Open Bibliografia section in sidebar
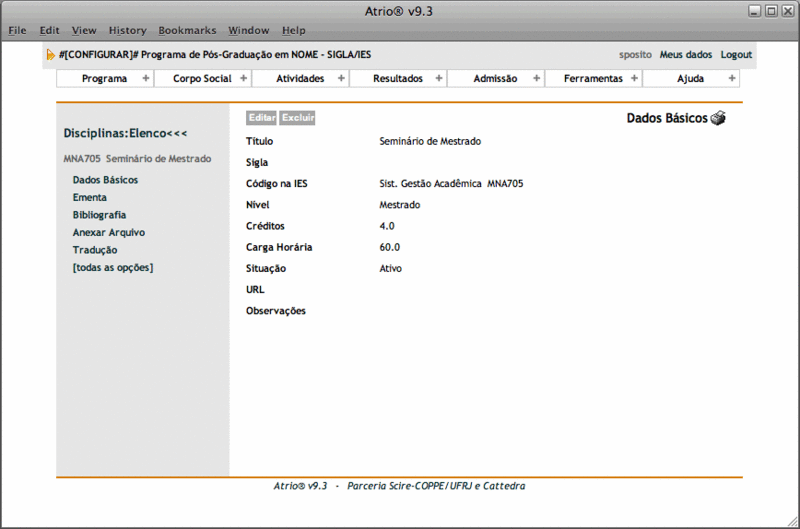Viewport: 800px width, 529px height. (x=99, y=215)
